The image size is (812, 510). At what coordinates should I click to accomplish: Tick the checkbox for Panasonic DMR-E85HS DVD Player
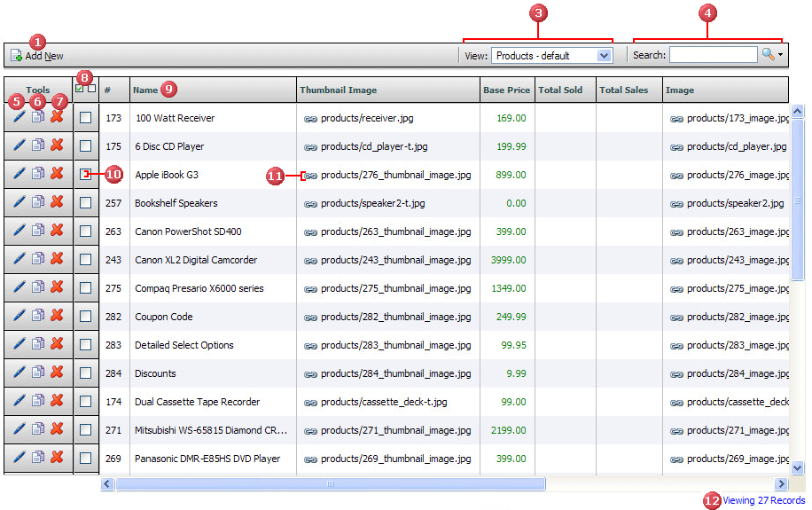85,459
